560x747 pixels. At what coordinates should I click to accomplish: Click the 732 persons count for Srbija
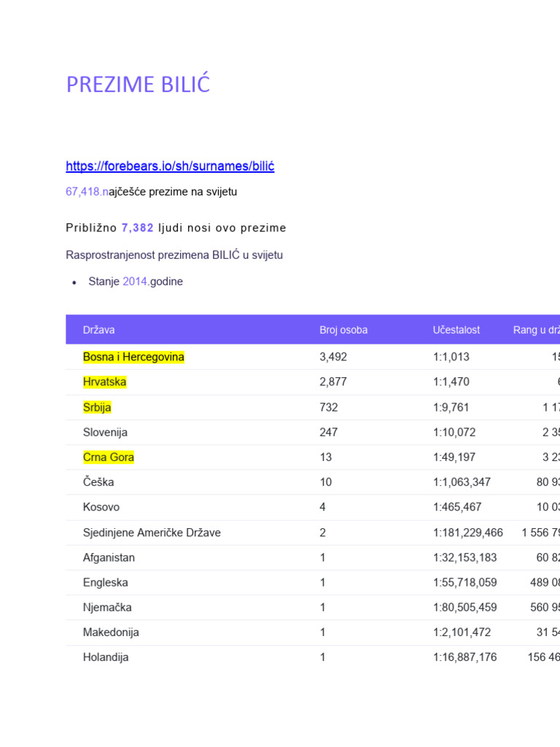click(329, 407)
